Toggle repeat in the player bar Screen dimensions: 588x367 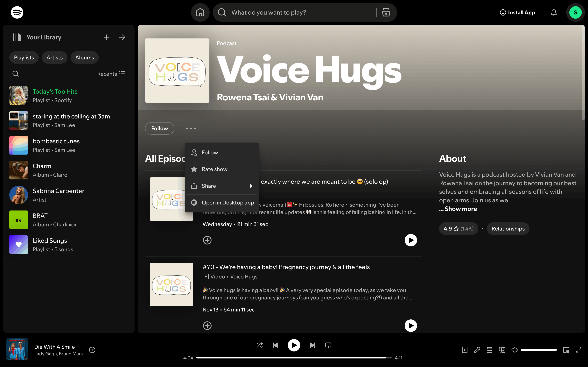point(328,345)
